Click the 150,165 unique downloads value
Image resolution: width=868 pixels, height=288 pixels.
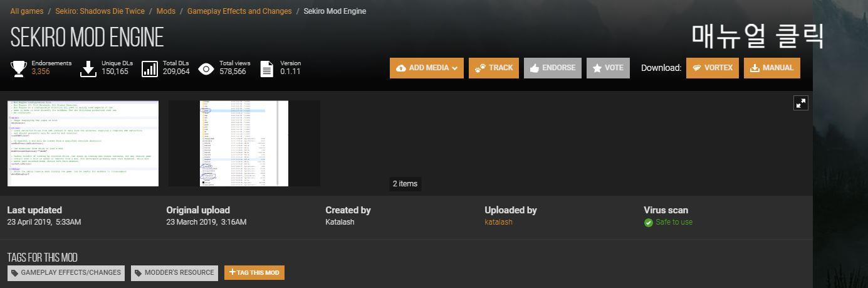click(115, 72)
